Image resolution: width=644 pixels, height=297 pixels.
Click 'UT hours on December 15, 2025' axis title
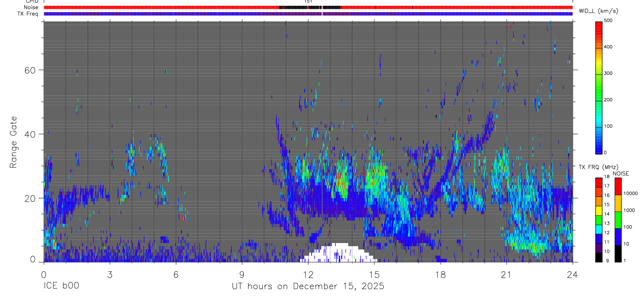pyautogui.click(x=308, y=287)
